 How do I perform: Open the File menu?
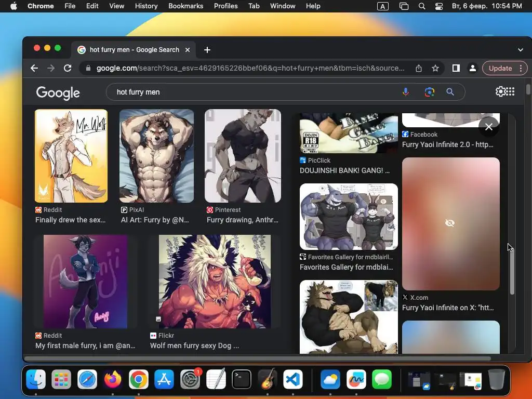click(x=70, y=6)
